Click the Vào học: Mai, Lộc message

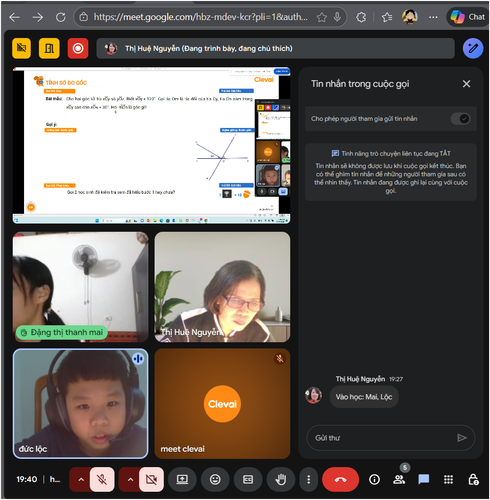click(364, 397)
